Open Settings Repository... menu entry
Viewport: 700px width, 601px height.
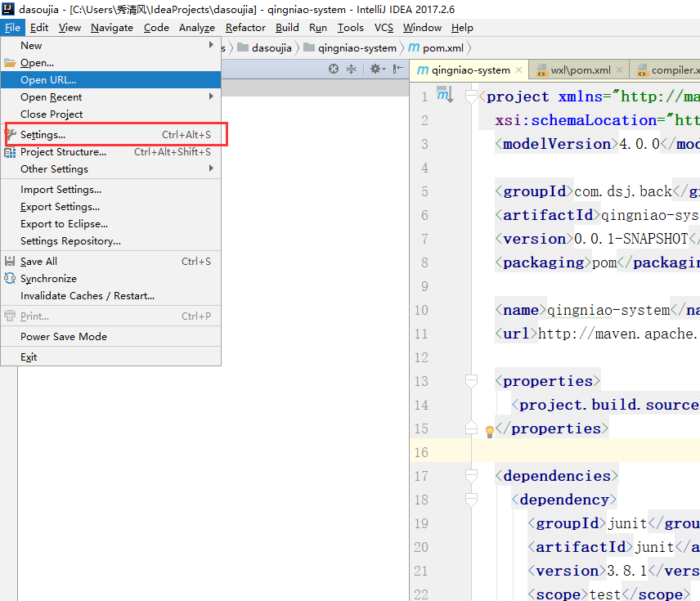(x=110, y=241)
